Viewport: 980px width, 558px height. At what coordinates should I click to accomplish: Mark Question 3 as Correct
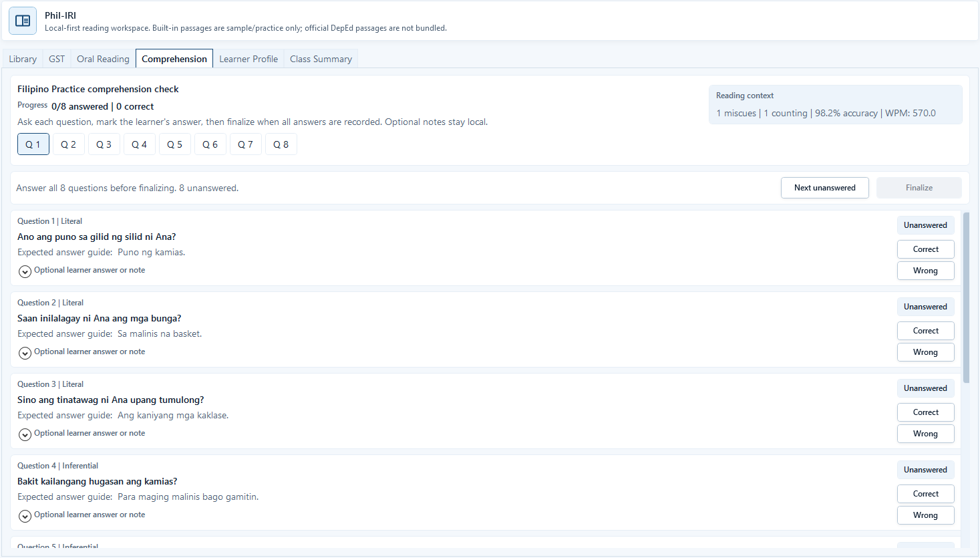(x=926, y=412)
